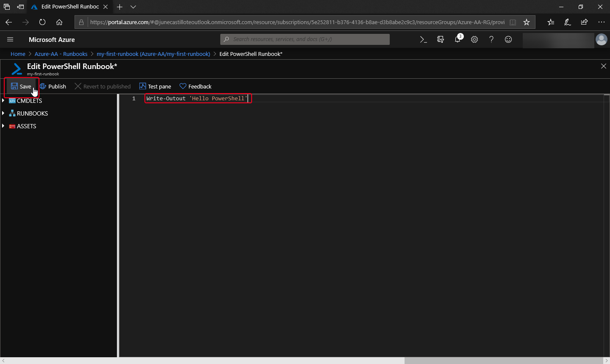
Task: Toggle the portal hamburger menu
Action: pyautogui.click(x=10, y=39)
